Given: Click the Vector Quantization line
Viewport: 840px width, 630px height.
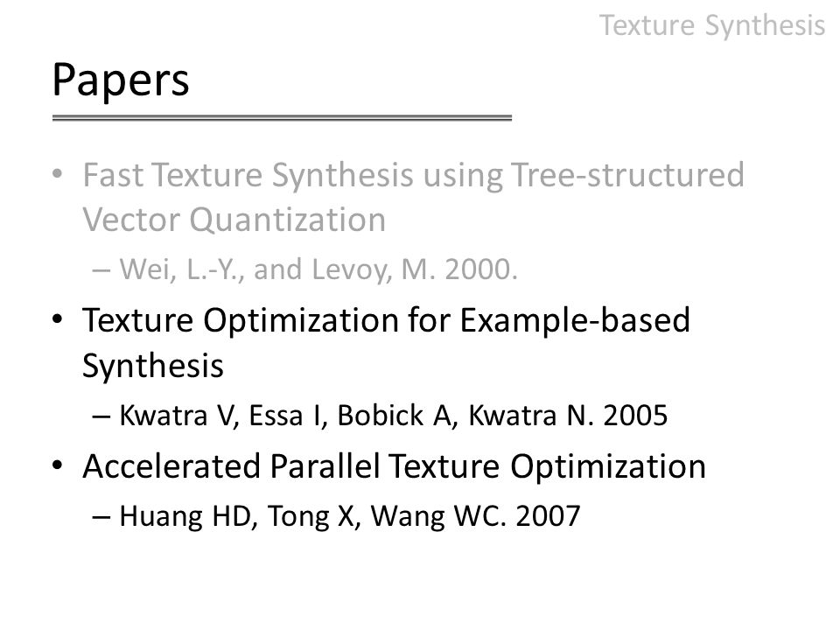Looking at the screenshot, I should 234,220.
